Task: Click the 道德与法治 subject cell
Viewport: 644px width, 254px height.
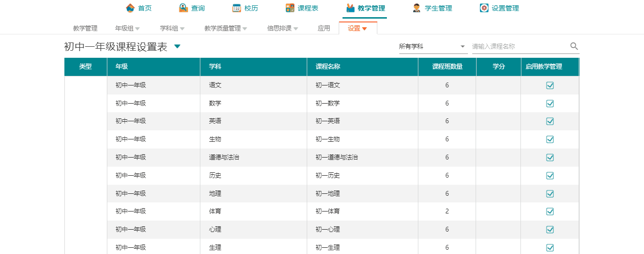Action: click(253, 158)
